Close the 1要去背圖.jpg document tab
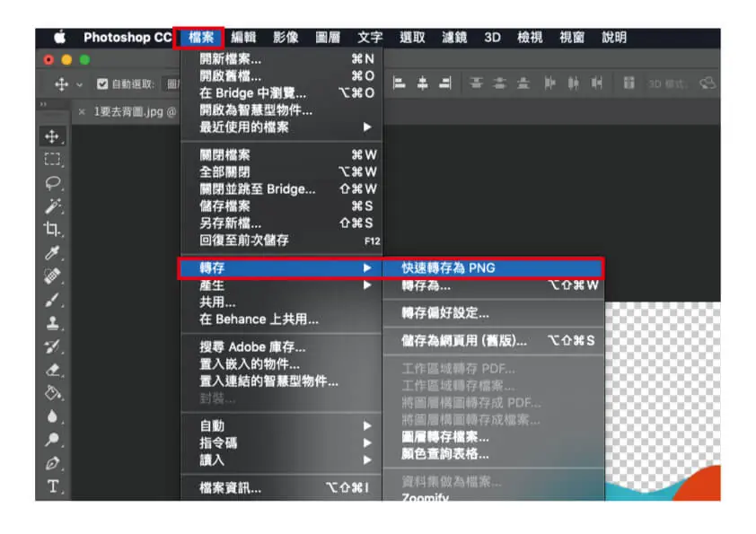Screen dimensions: 756x534 (x=82, y=112)
